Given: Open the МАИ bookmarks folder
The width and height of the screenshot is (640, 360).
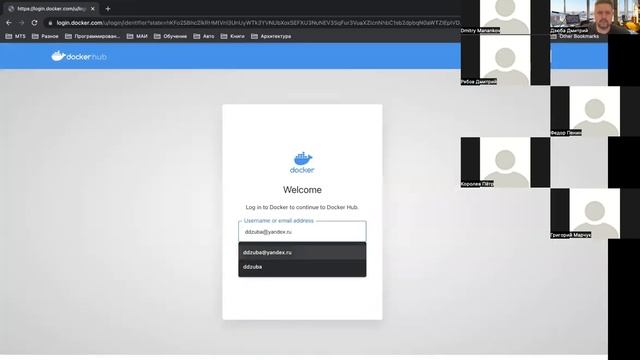Looking at the screenshot, I should (x=137, y=36).
